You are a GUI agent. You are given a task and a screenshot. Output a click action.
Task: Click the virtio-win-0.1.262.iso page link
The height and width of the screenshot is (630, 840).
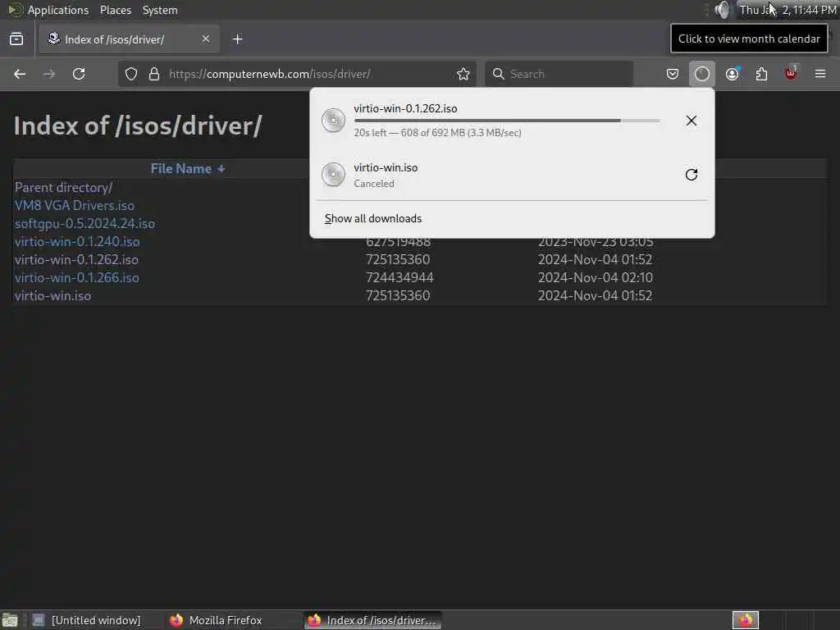[x=76, y=260]
